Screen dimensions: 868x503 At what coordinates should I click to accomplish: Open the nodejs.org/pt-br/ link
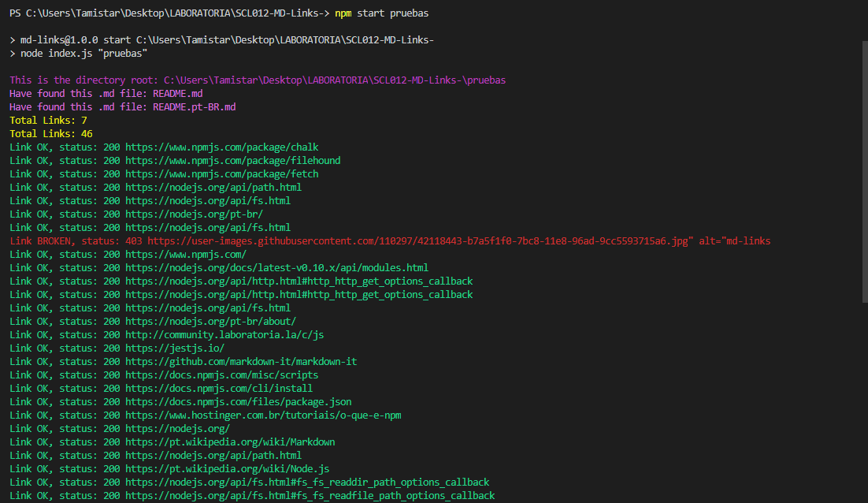click(x=194, y=214)
